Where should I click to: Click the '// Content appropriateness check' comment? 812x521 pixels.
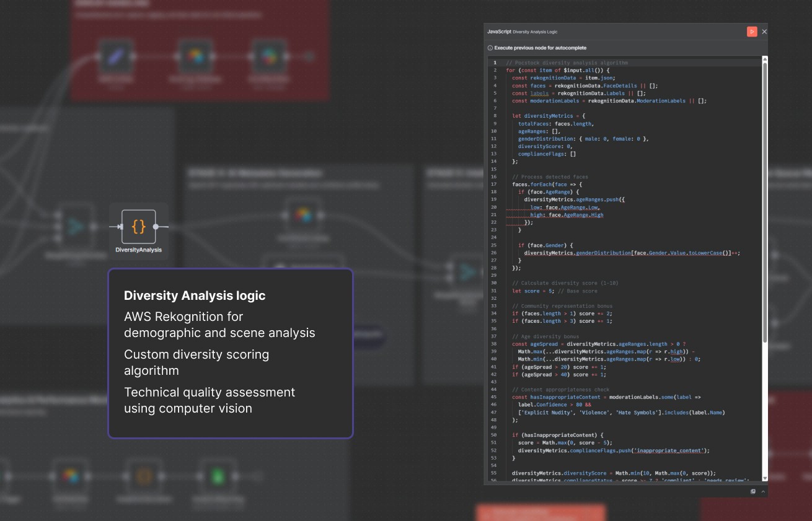coord(560,389)
